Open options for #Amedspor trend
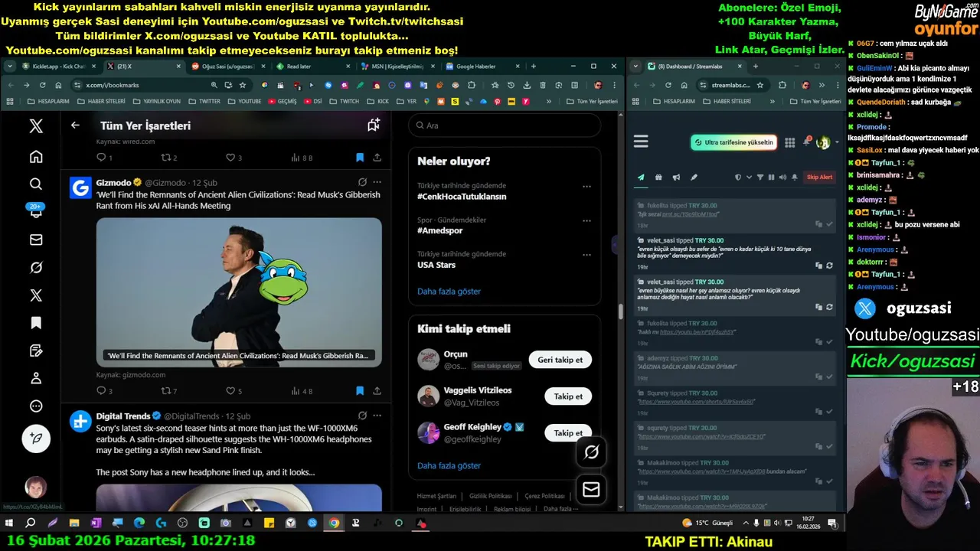Image resolution: width=980 pixels, height=551 pixels. [586, 220]
